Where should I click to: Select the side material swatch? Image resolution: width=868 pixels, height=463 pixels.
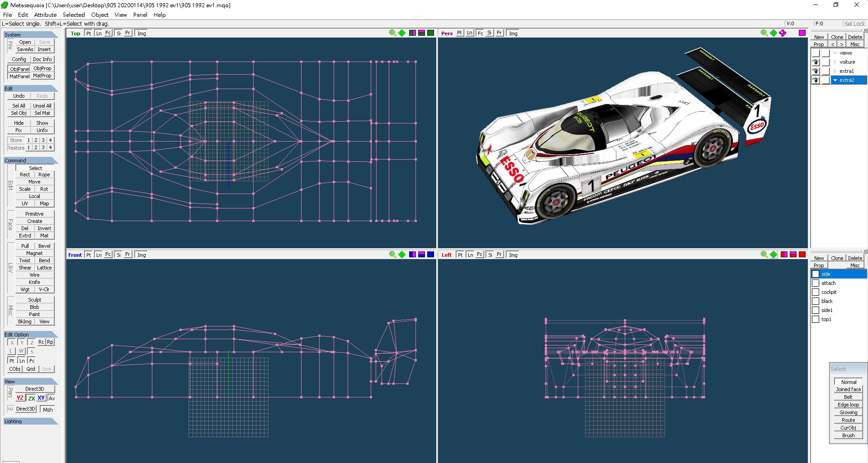coord(816,274)
